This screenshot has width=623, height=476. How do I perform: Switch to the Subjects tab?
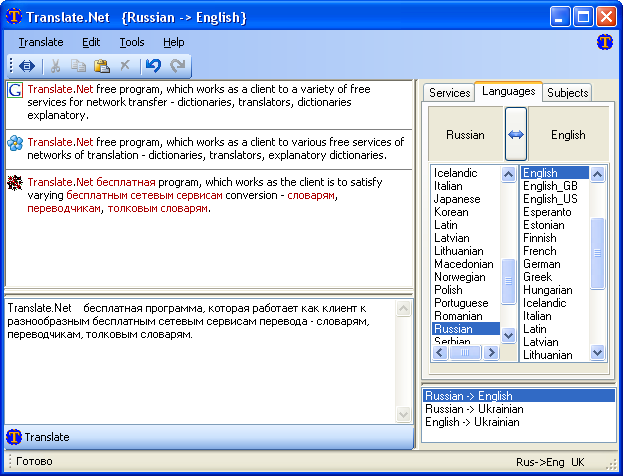pyautogui.click(x=567, y=93)
